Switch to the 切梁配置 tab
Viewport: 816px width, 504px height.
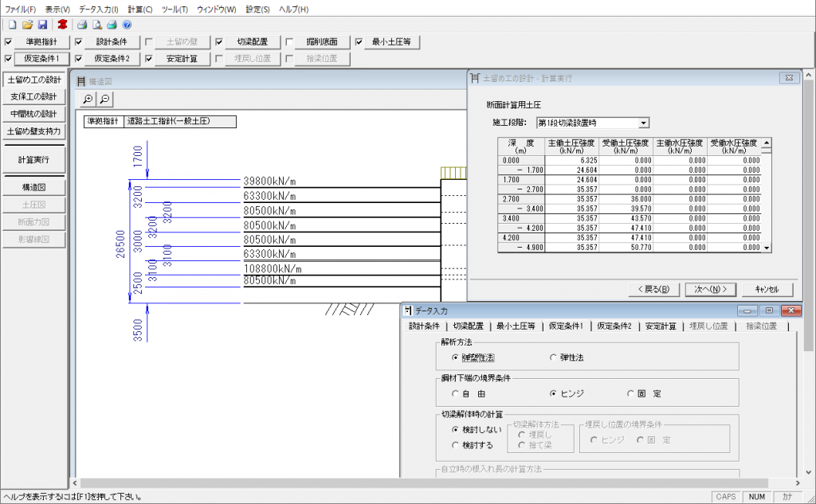pyautogui.click(x=468, y=326)
